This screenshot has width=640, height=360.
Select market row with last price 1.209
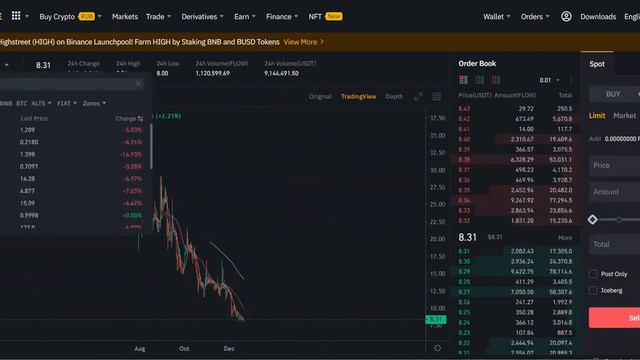73,130
